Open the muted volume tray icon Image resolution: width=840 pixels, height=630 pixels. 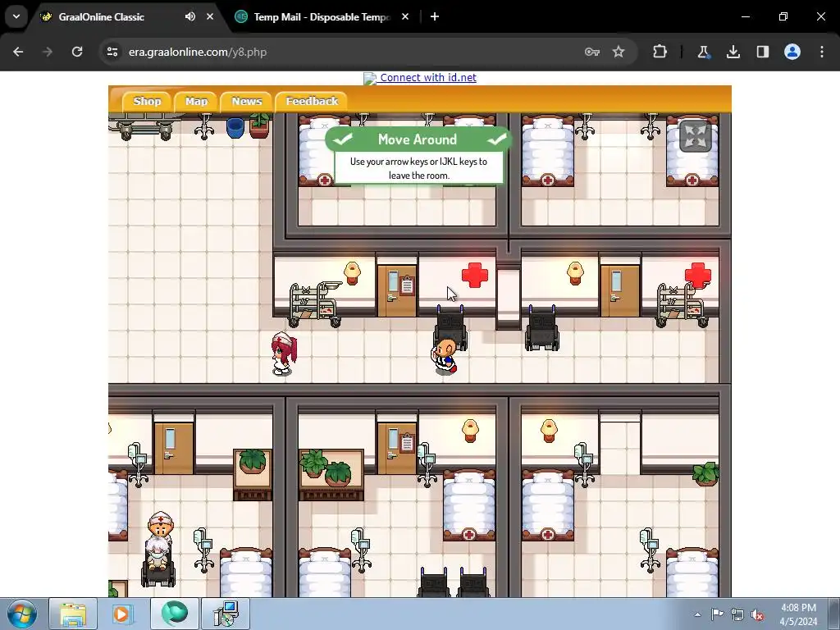pos(757,614)
